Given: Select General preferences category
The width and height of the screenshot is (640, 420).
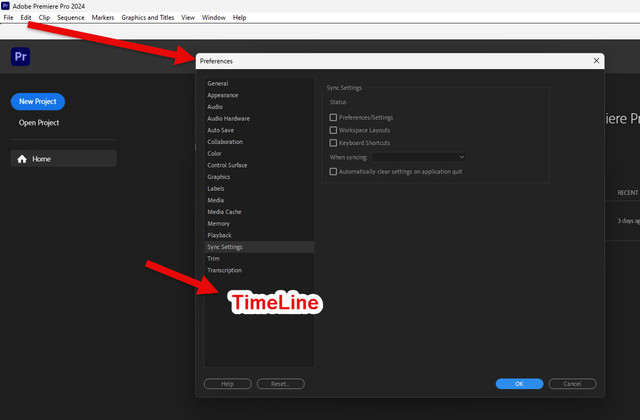Looking at the screenshot, I should coord(259,83).
